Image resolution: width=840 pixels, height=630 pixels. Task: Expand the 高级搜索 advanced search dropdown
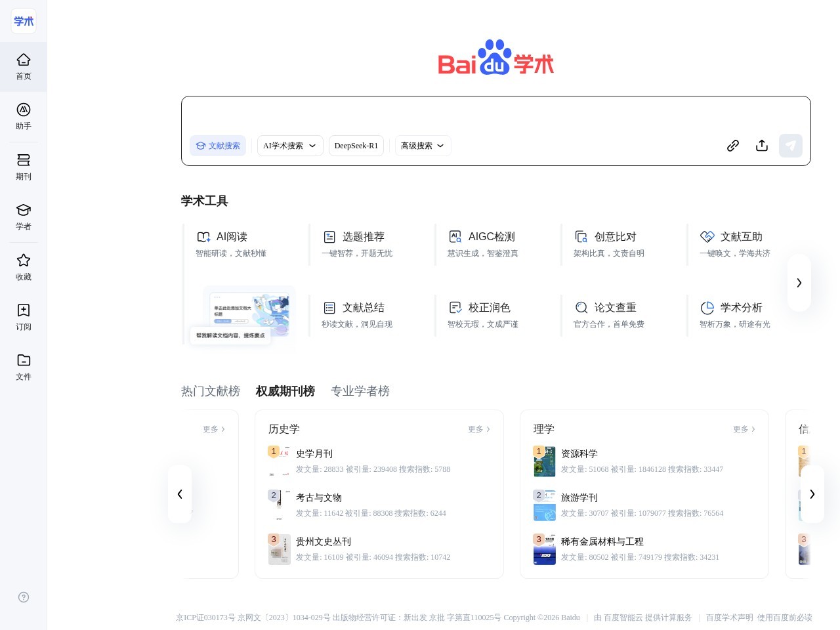click(422, 146)
